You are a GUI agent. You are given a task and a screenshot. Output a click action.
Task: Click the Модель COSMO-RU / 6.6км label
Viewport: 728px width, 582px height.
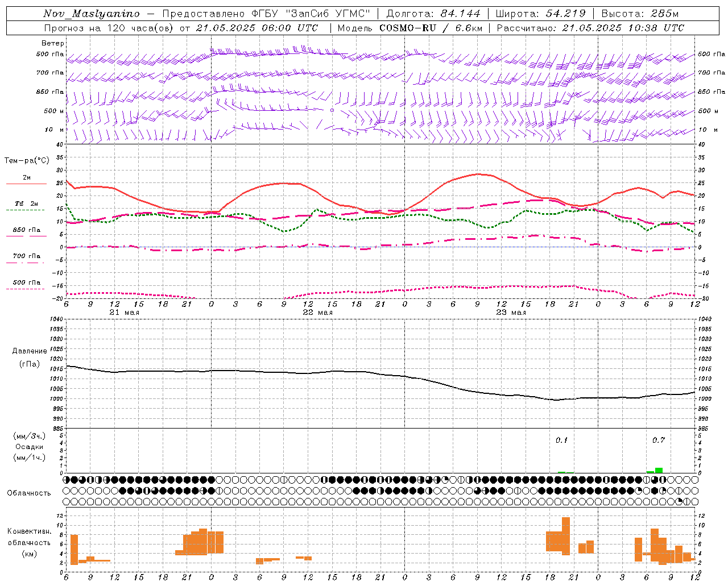[410, 28]
